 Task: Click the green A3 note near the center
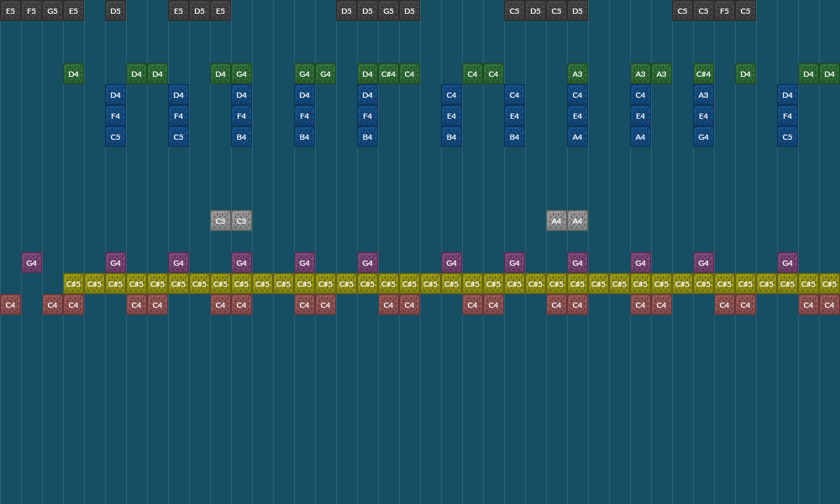pos(577,73)
